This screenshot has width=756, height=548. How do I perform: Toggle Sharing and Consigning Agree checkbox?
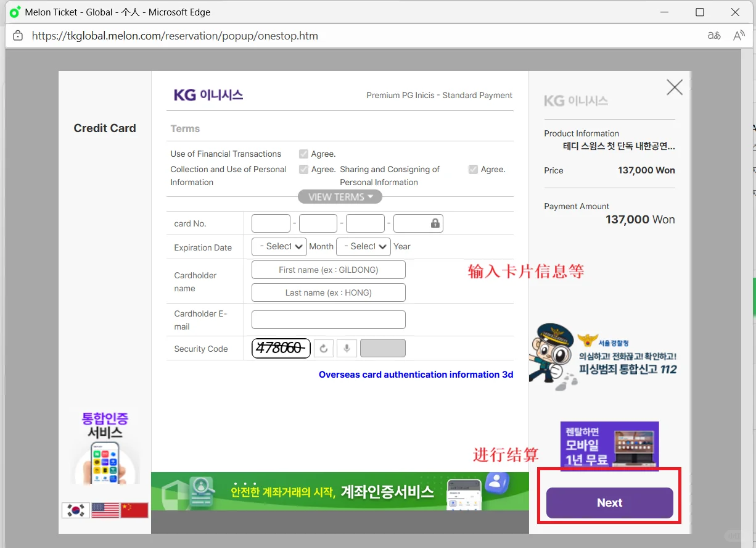coord(473,169)
